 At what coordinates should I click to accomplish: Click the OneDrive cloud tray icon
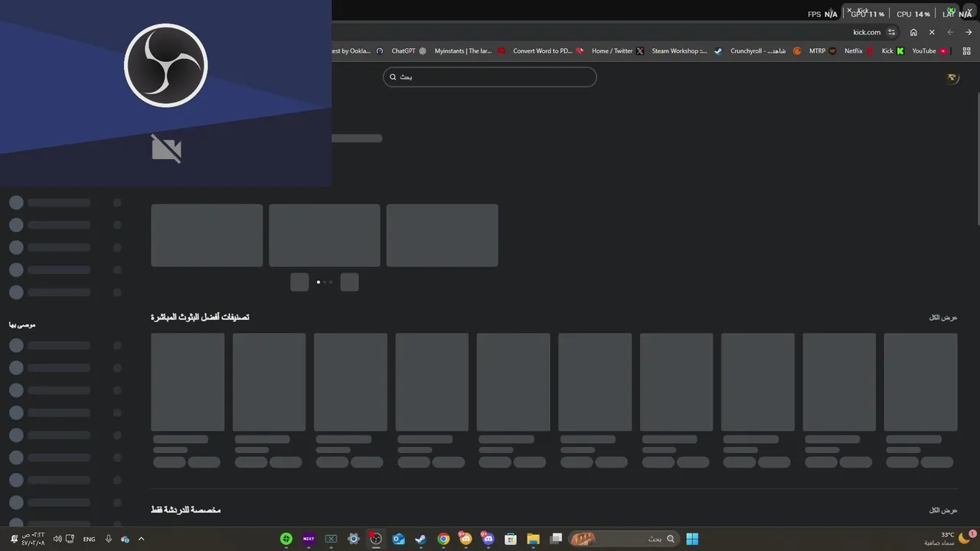pyautogui.click(x=125, y=539)
